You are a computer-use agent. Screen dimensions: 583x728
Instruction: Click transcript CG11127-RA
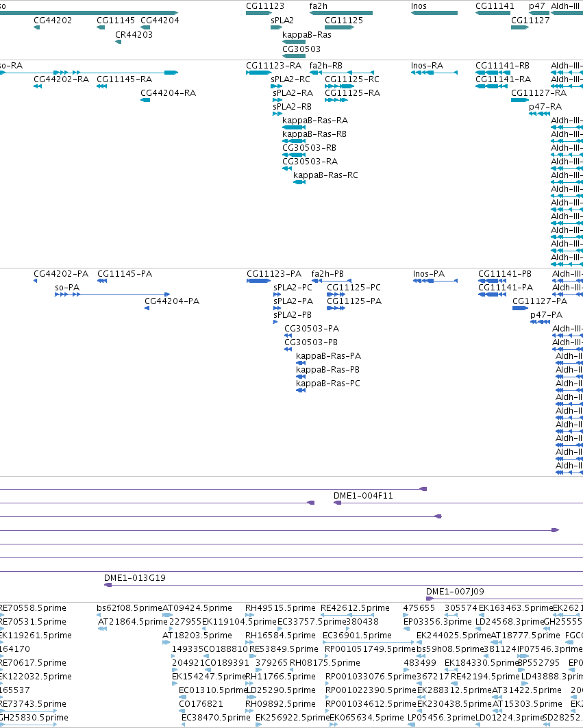coord(539,93)
